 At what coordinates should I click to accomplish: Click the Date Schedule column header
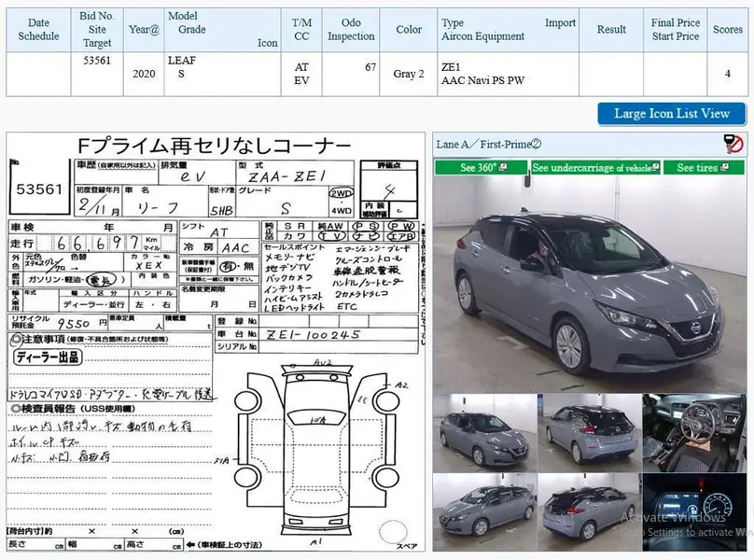tap(38, 29)
